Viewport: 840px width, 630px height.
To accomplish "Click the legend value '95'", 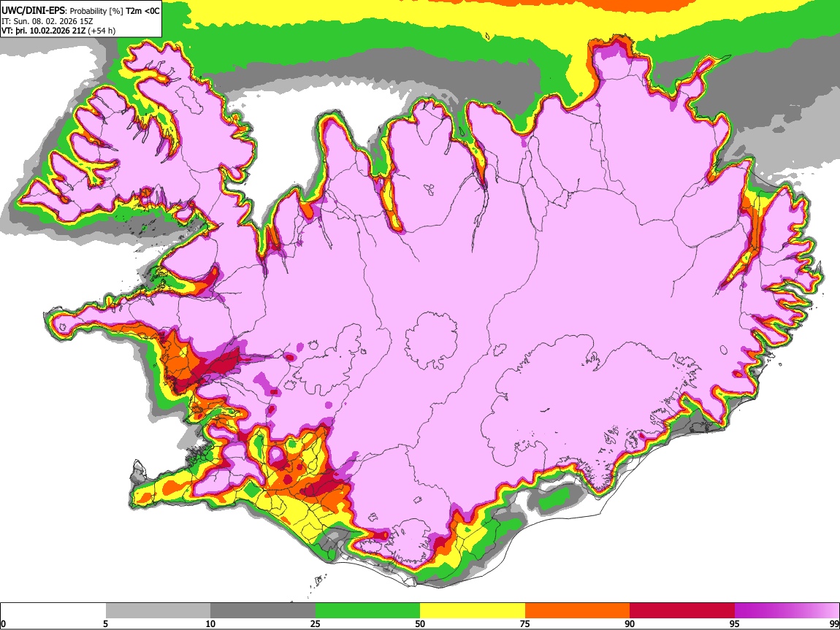I will click(x=735, y=624).
